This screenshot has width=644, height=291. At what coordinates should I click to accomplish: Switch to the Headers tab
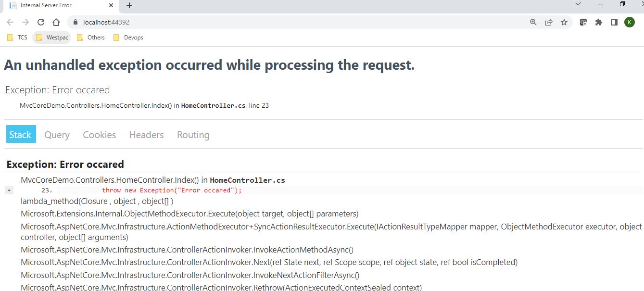click(146, 135)
